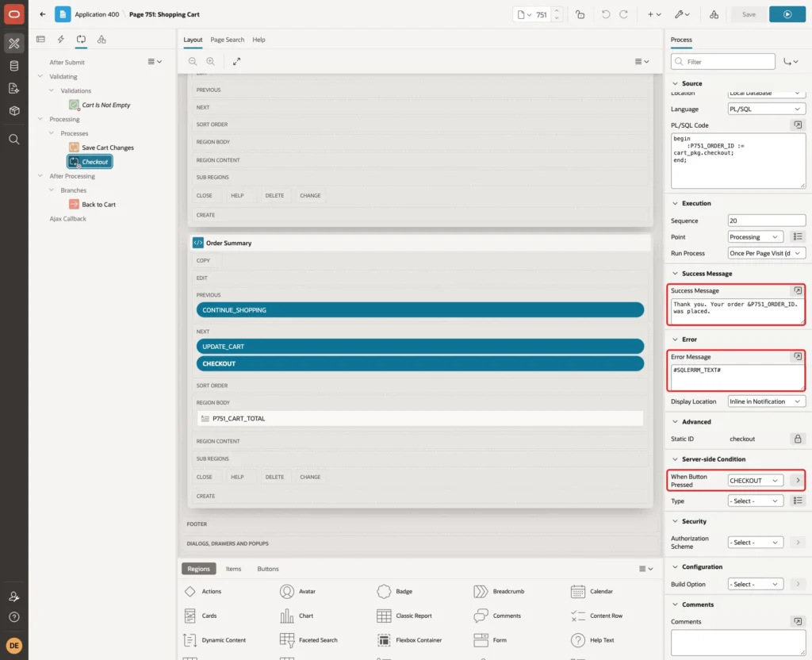Screen dimensions: 812x660
Task: Open the Comments editor popup icon
Action: (x=798, y=621)
